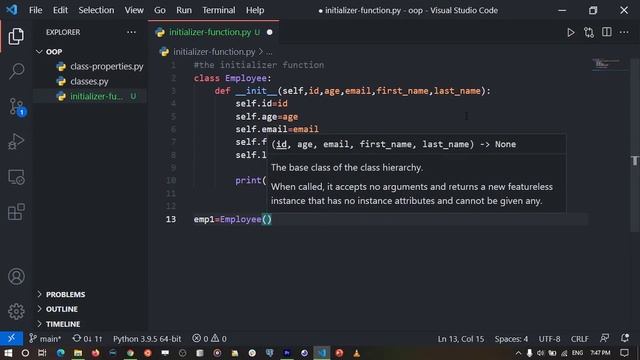This screenshot has height=360, width=640.
Task: Click the 'class Employee:' code line
Action: pos(232,78)
